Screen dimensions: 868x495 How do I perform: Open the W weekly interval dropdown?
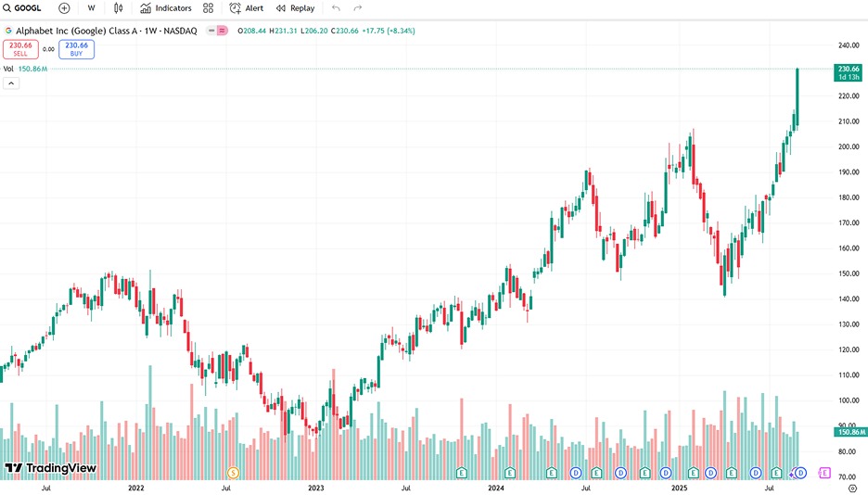pyautogui.click(x=91, y=8)
